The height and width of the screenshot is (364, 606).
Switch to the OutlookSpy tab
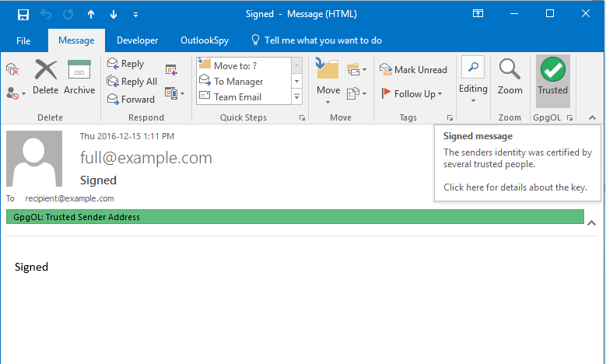click(204, 40)
